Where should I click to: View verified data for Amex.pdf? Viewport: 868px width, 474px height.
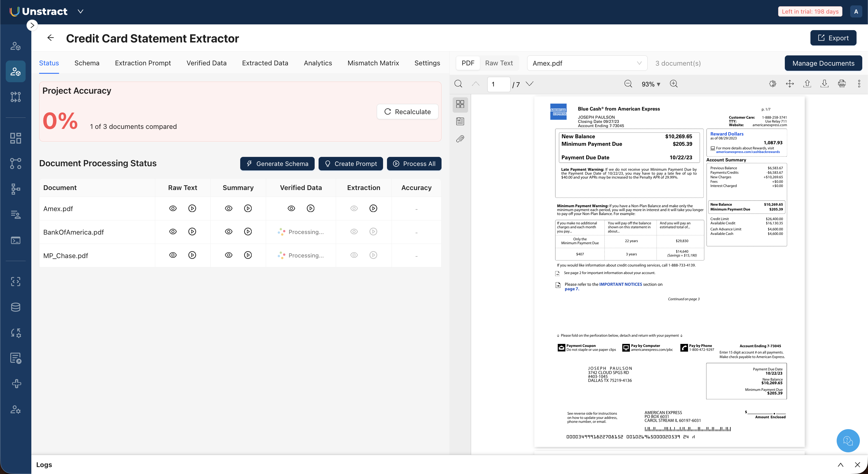(x=291, y=208)
